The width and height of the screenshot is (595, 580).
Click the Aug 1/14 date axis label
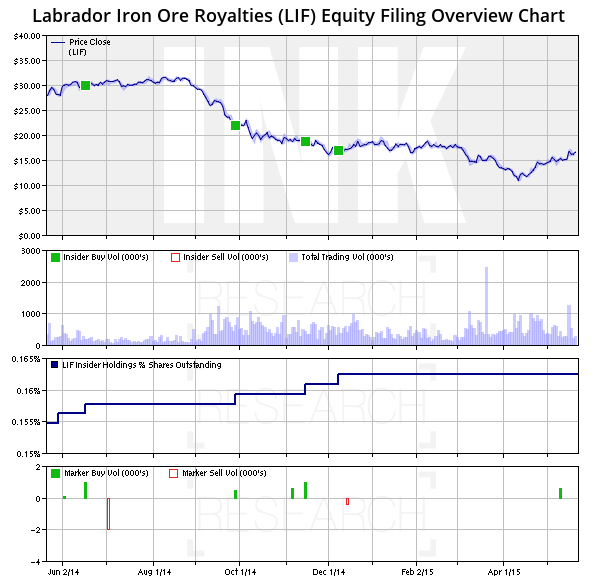(154, 572)
